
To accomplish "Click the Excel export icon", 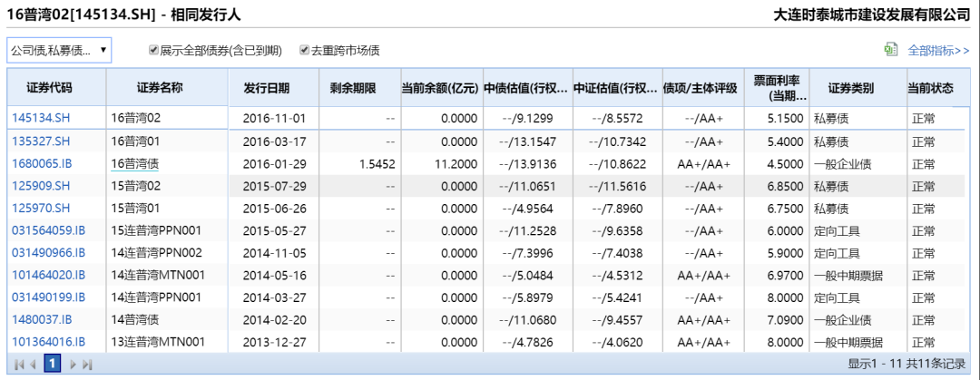I will (891, 50).
